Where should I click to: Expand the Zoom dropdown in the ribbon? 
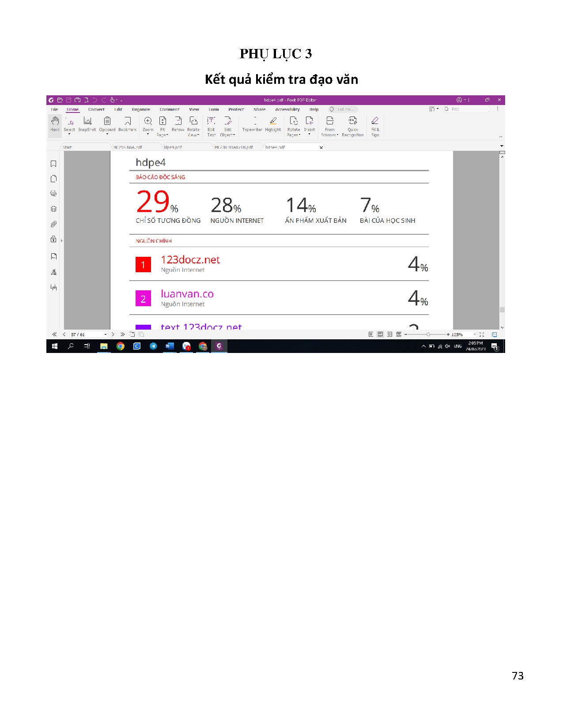pyautogui.click(x=148, y=134)
